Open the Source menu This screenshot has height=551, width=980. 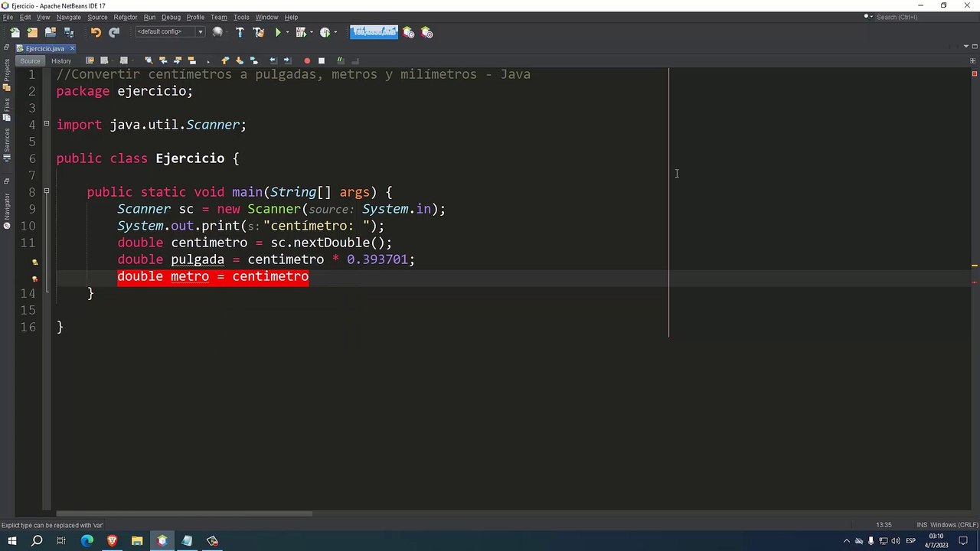point(97,17)
